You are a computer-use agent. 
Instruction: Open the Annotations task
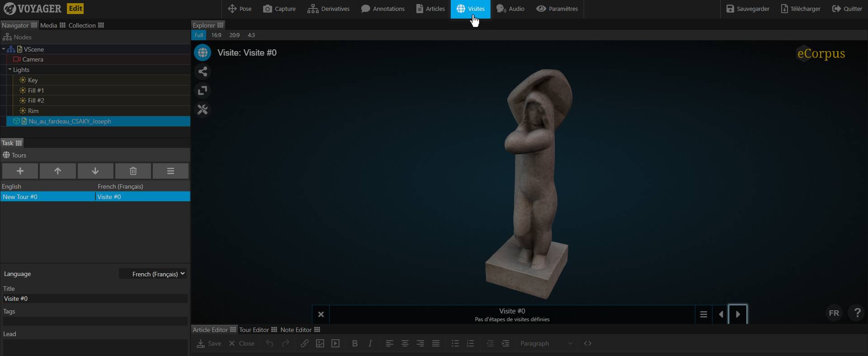pyautogui.click(x=383, y=9)
